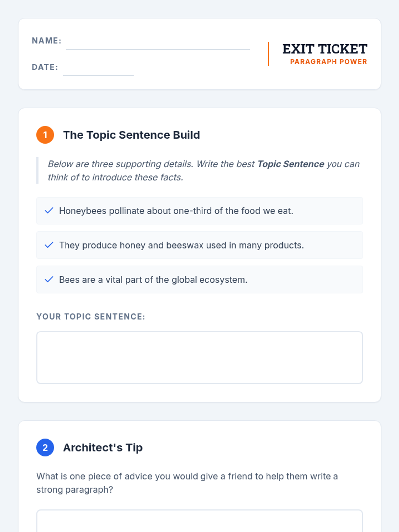This screenshot has width=399, height=532.
Task: Select the Honeybees pollinate detail row
Action: [x=199, y=211]
